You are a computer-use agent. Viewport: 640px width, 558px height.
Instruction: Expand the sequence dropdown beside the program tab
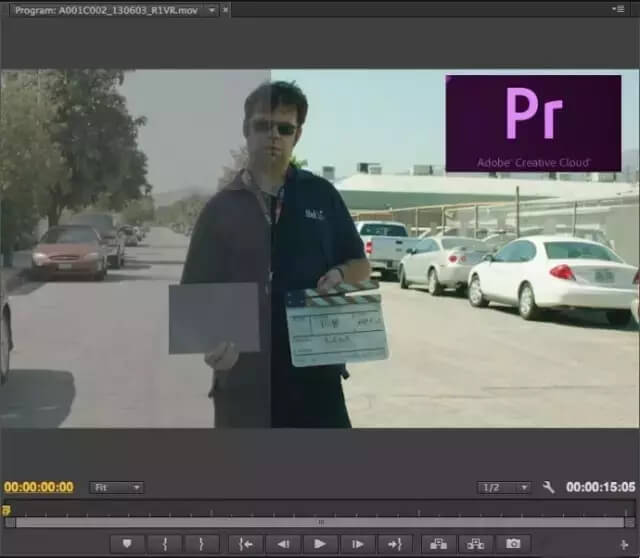point(212,9)
